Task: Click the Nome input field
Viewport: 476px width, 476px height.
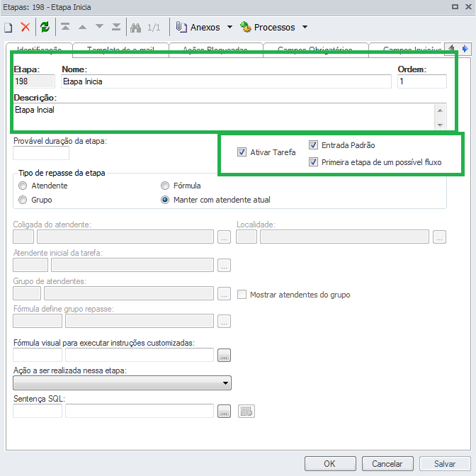Action: (x=226, y=81)
